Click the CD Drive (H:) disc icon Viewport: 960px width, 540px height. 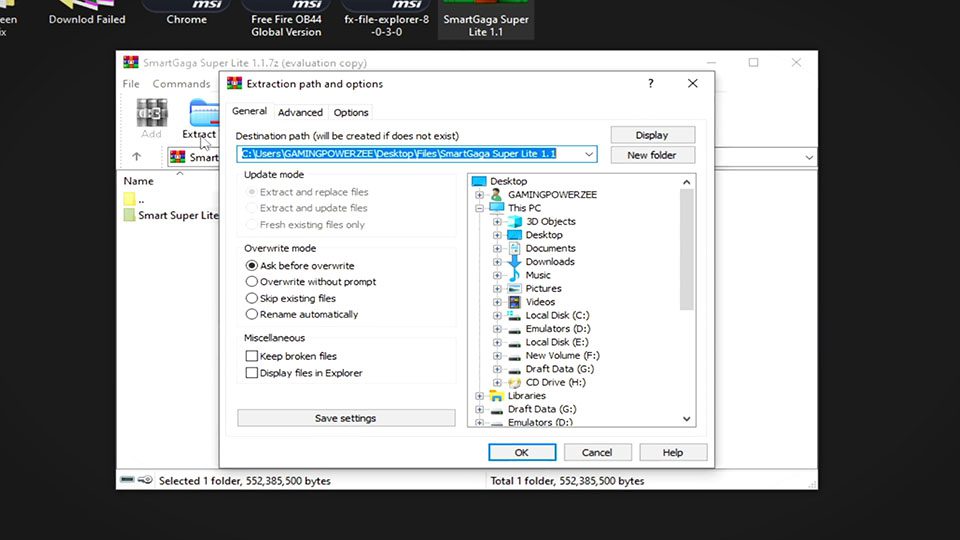(515, 382)
